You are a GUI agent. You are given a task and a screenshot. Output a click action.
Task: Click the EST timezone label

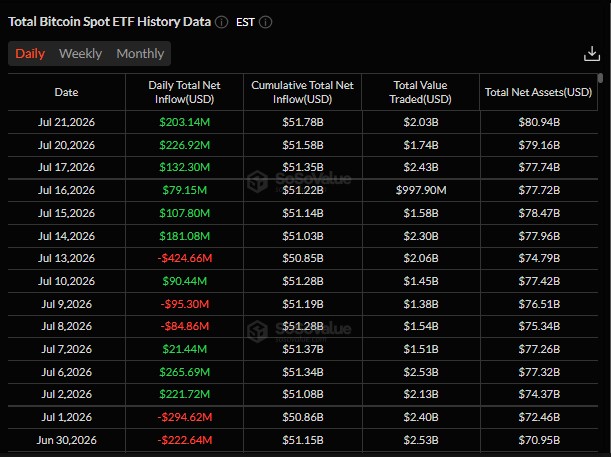tap(245, 22)
